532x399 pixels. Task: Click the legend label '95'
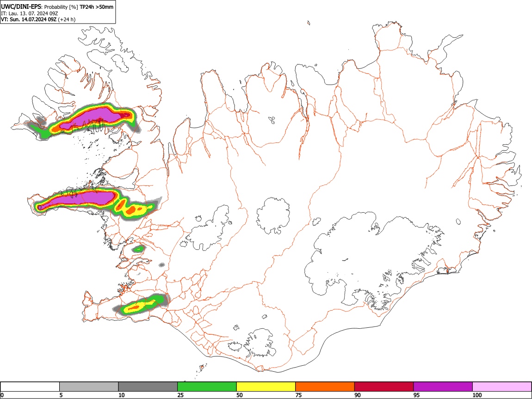click(417, 395)
